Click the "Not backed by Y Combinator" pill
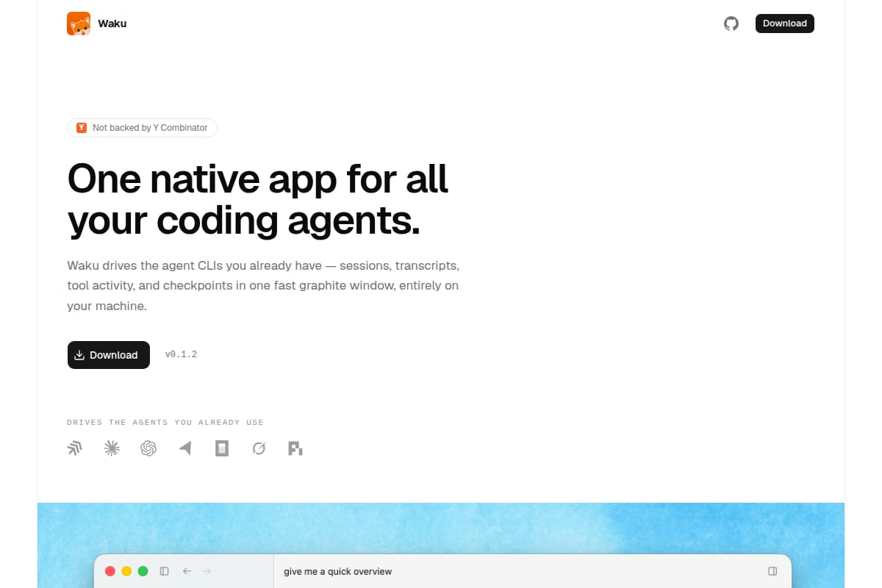882x588 pixels. (142, 128)
